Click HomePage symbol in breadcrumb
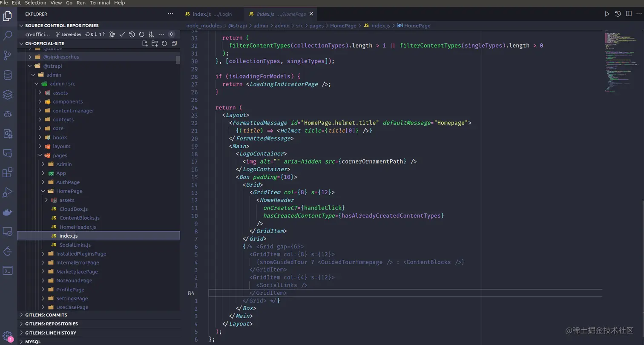 [x=414, y=26]
